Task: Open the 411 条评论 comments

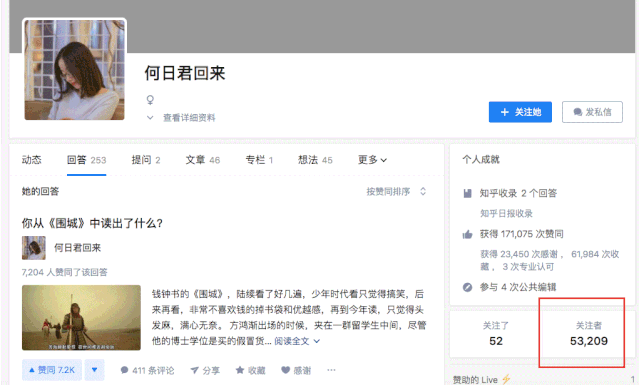Action: 147,370
